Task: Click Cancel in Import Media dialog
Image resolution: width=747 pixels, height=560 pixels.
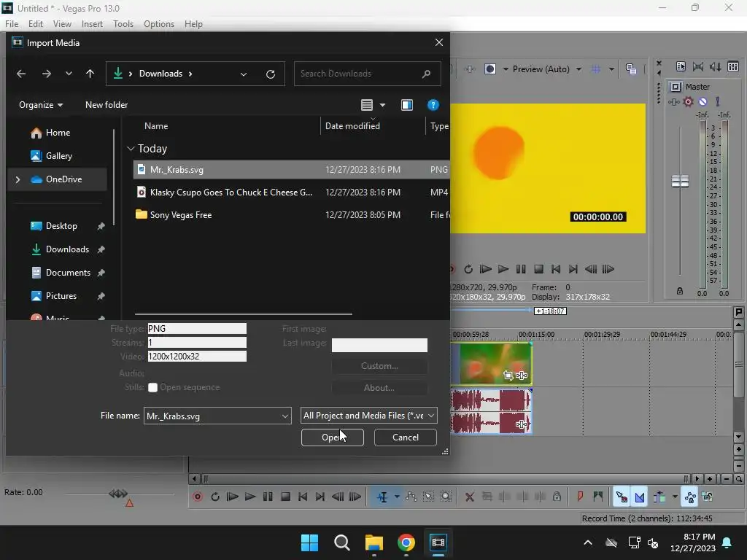Action: pyautogui.click(x=406, y=437)
